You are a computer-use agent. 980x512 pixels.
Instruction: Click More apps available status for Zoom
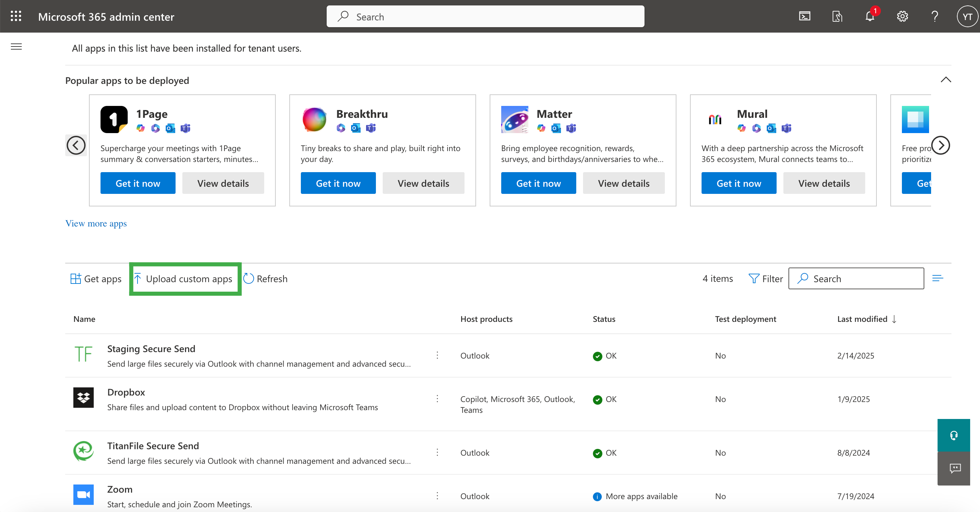635,496
